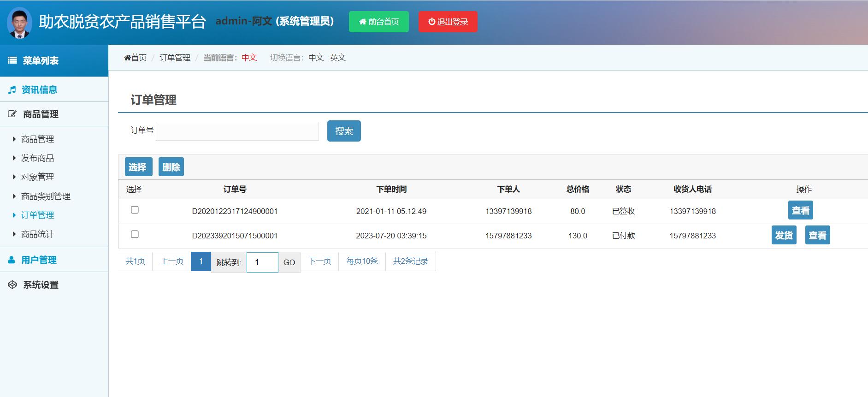Click the 删除 button above the table
868x397 pixels.
171,166
